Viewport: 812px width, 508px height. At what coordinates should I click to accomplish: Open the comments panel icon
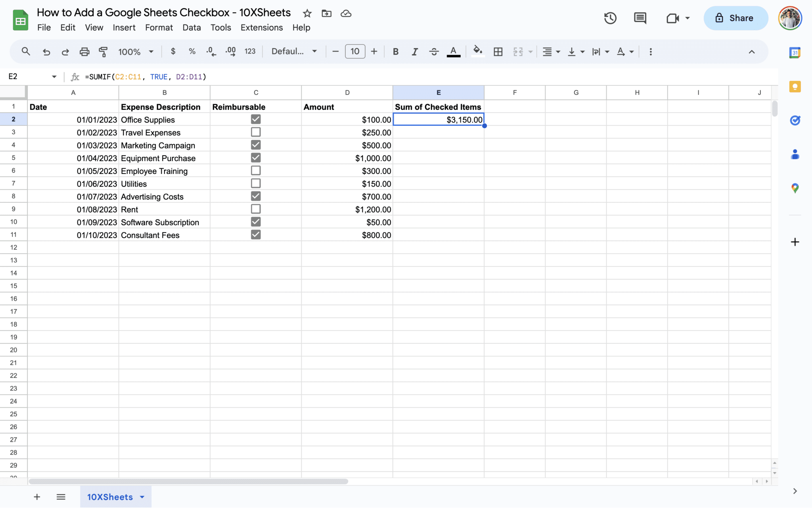click(640, 18)
